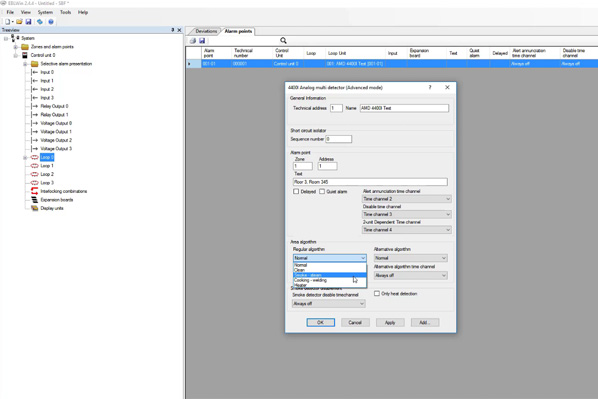The image size is (598, 399).
Task: Check Only heat detection
Action: pyautogui.click(x=377, y=293)
